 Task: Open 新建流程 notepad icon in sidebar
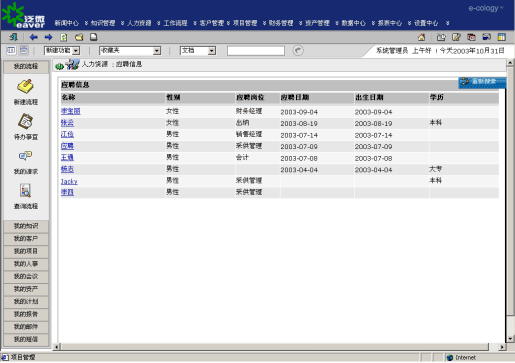25,87
